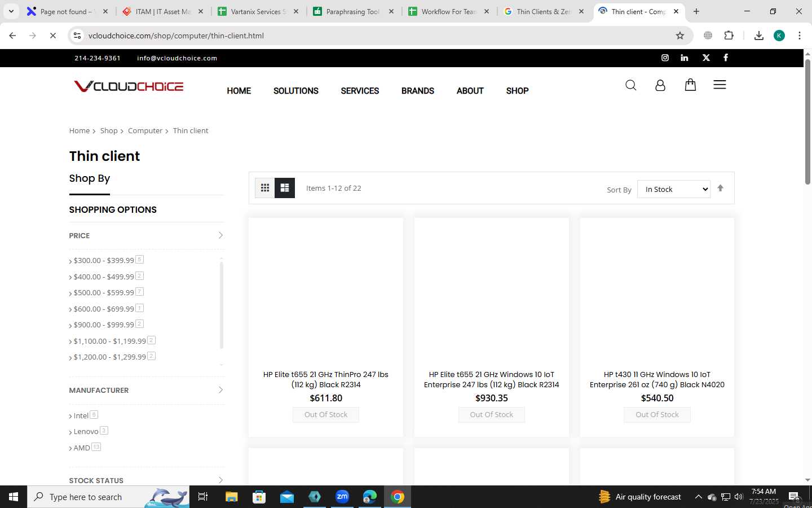Expand the STOCK STATUS filter section
The height and width of the screenshot is (508, 812).
(147, 480)
